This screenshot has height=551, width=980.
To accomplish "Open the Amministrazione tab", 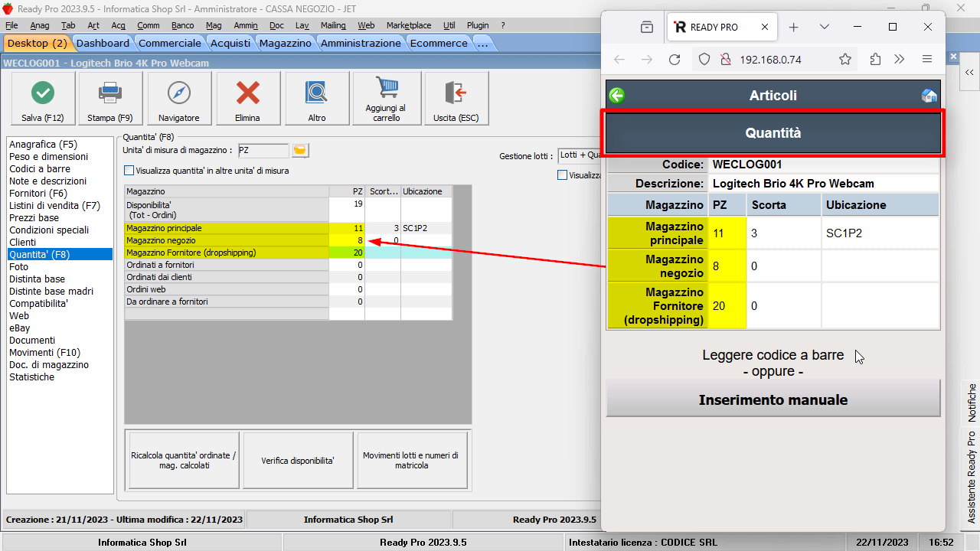I will pos(361,44).
